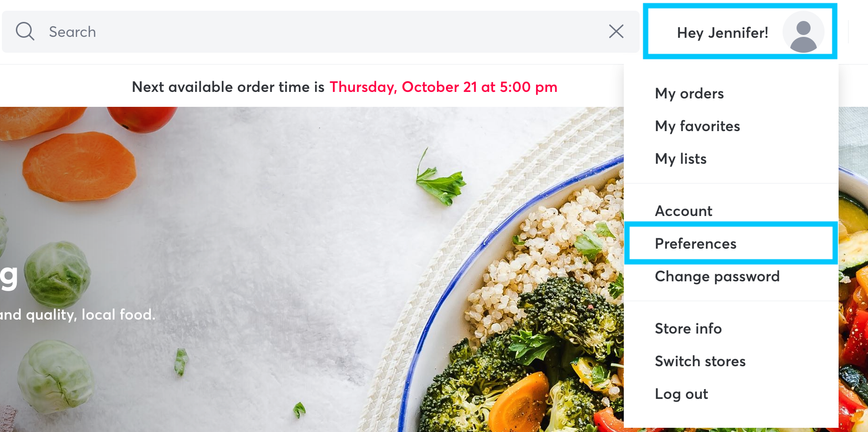This screenshot has width=868, height=432.
Task: Open the Hey Jennifer! account menu
Action: click(740, 31)
